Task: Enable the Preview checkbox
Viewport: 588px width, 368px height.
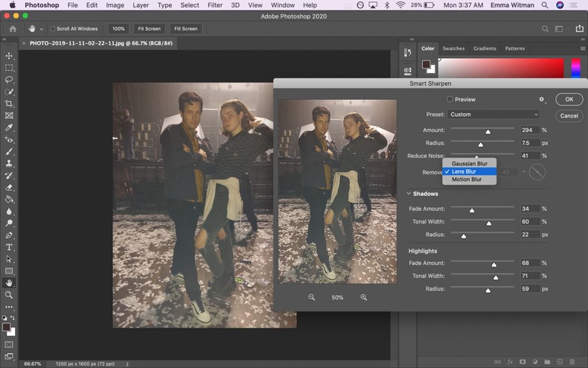Action: pos(450,99)
